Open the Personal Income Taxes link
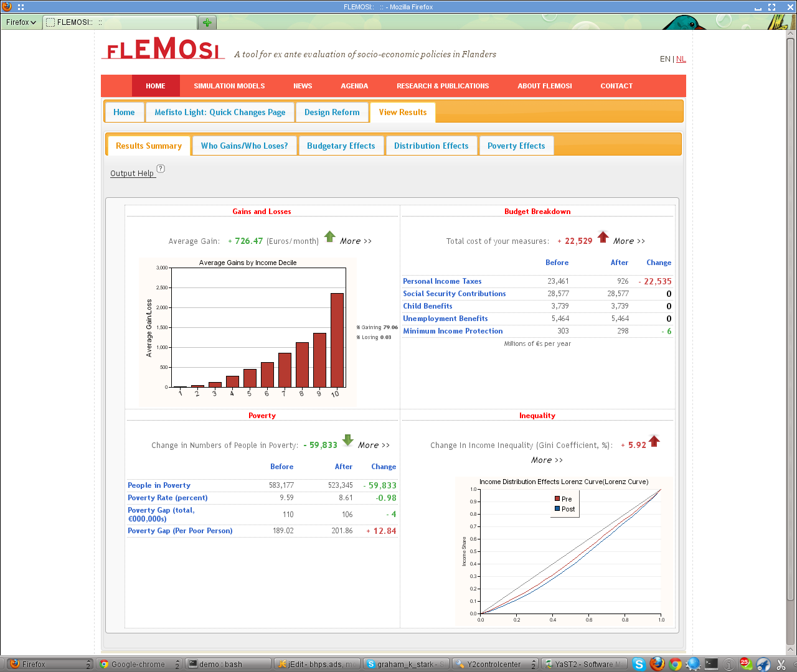This screenshot has height=672, width=797. (442, 281)
